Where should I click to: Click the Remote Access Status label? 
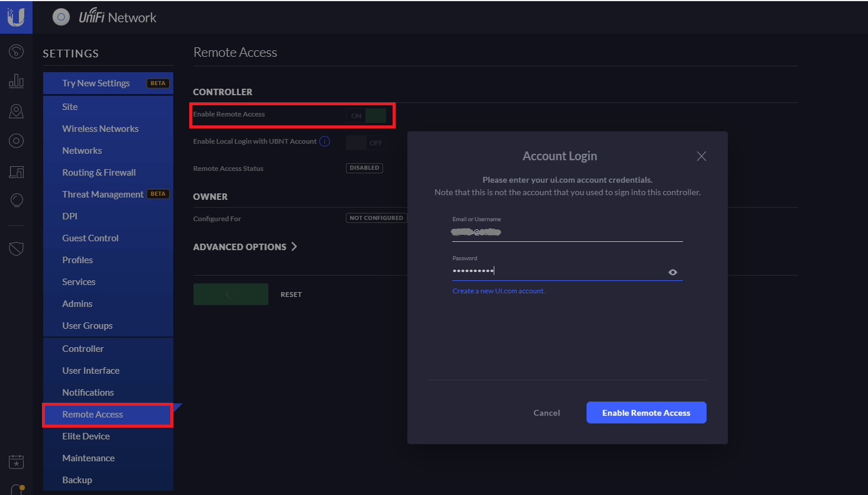pos(228,169)
